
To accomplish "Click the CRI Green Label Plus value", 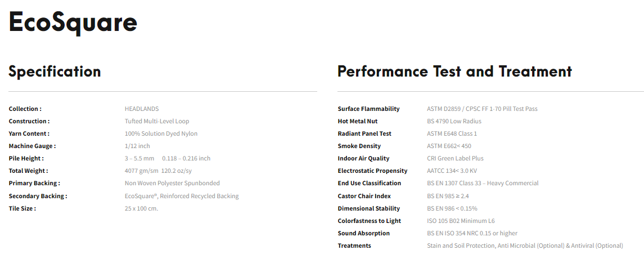I will tap(455, 158).
